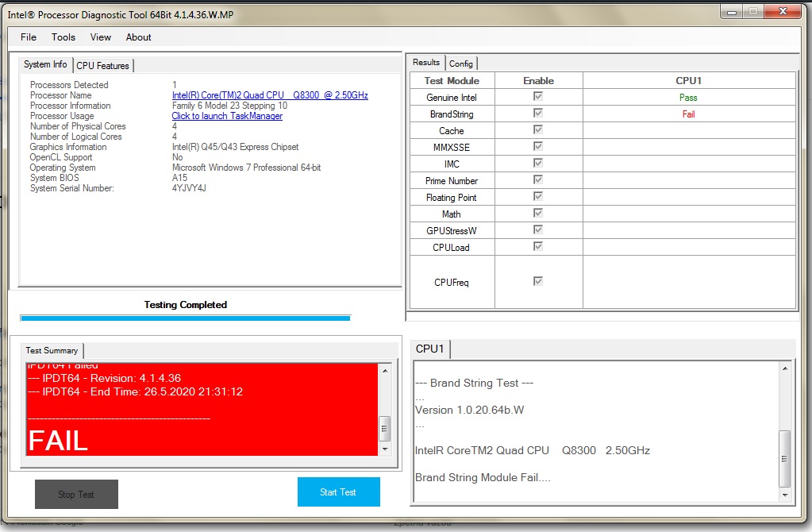
Task: Click the testing progress bar
Action: 185,318
